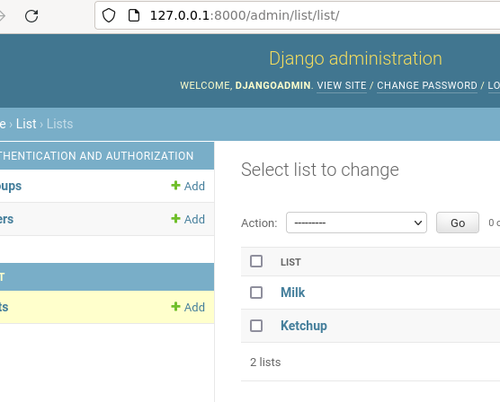This screenshot has width=500, height=402.
Task: Click the green plus icon for Users
Action: (175, 219)
